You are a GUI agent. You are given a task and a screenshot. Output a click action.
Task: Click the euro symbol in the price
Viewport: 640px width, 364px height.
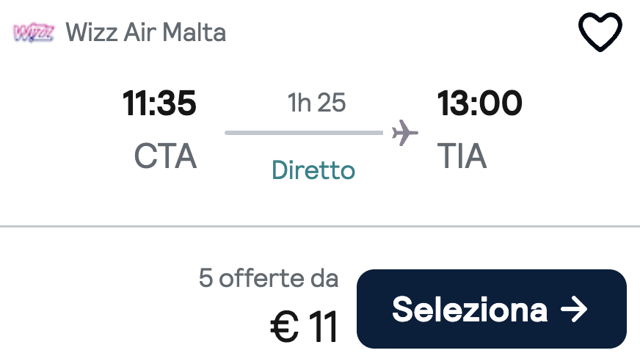(285, 327)
